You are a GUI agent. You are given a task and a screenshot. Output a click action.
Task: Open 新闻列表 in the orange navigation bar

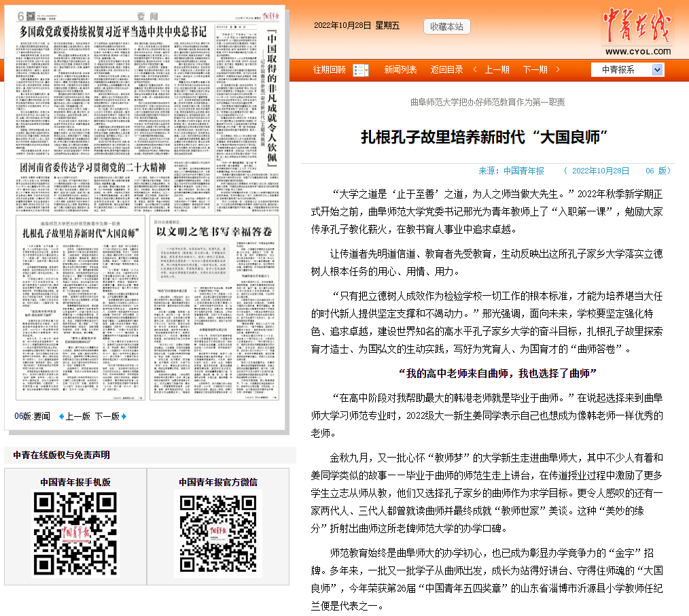point(400,70)
